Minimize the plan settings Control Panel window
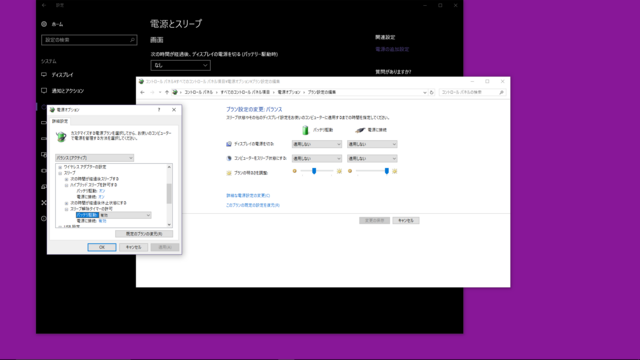This screenshot has height=360, width=640. (472, 82)
